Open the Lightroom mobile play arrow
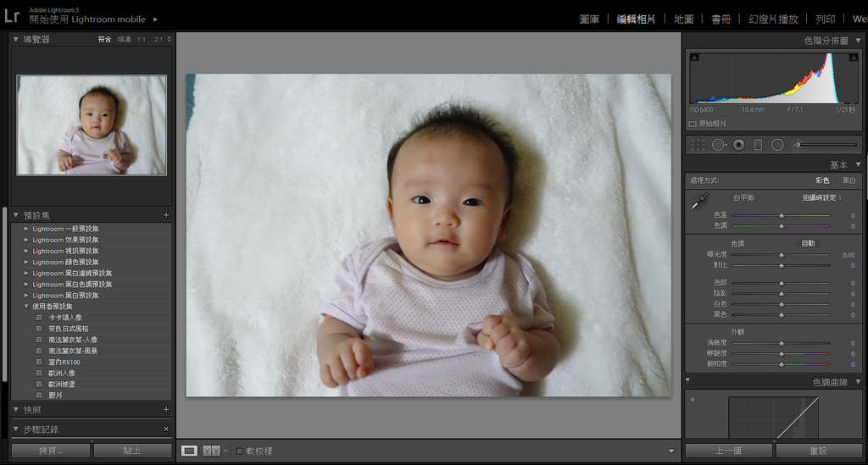 156,19
